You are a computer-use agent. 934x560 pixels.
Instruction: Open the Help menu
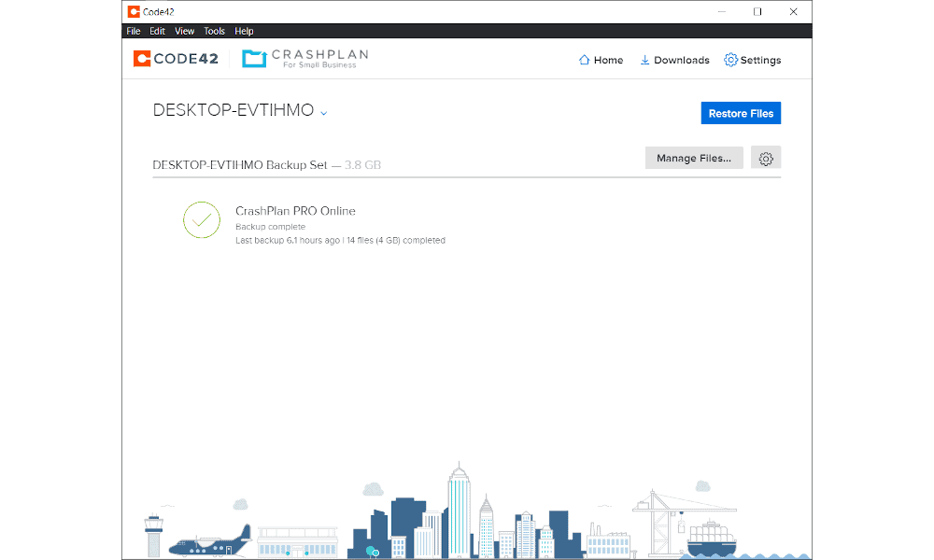(244, 31)
